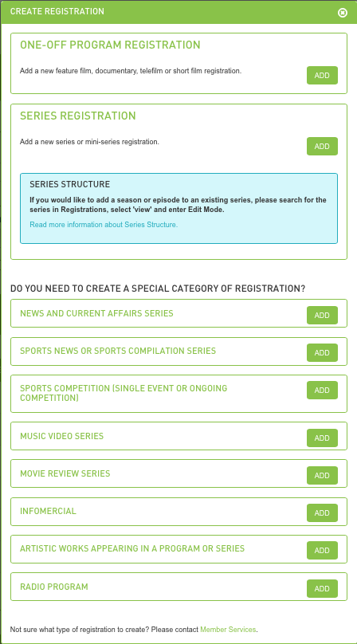Screen dimensions: 357x644
Task: Add an Infomercial registration
Action: (322, 512)
